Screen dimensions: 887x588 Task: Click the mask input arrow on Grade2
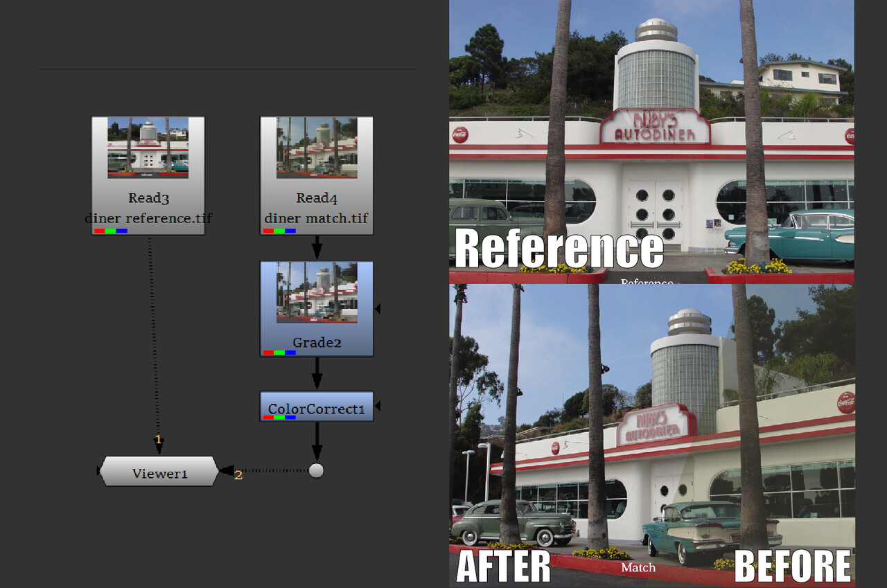378,309
